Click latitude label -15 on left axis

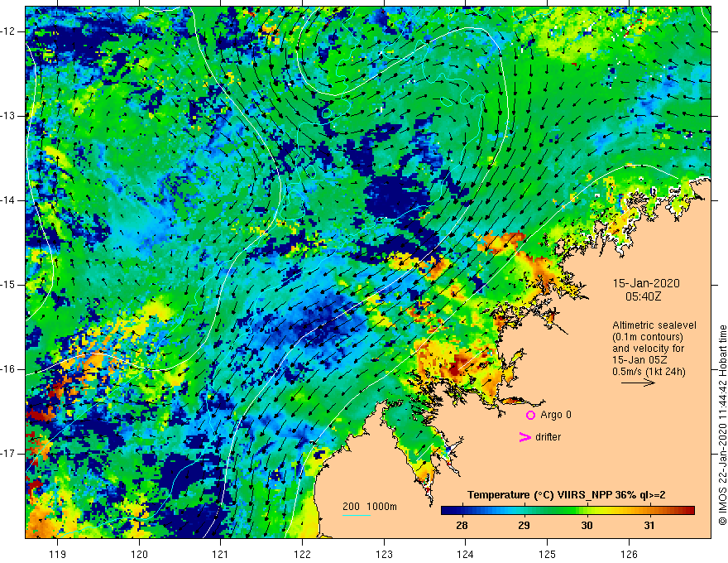pyautogui.click(x=9, y=285)
